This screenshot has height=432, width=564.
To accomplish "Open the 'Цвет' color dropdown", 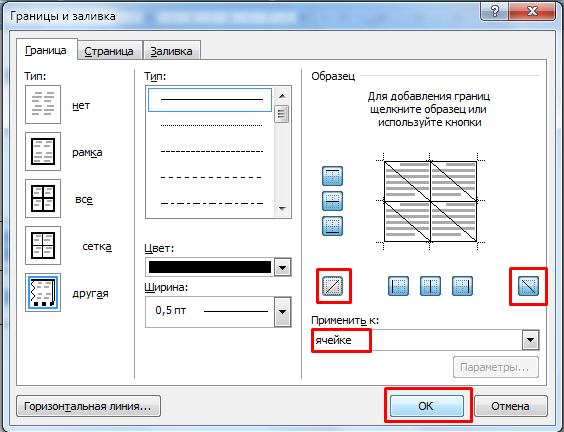I will tap(282, 267).
